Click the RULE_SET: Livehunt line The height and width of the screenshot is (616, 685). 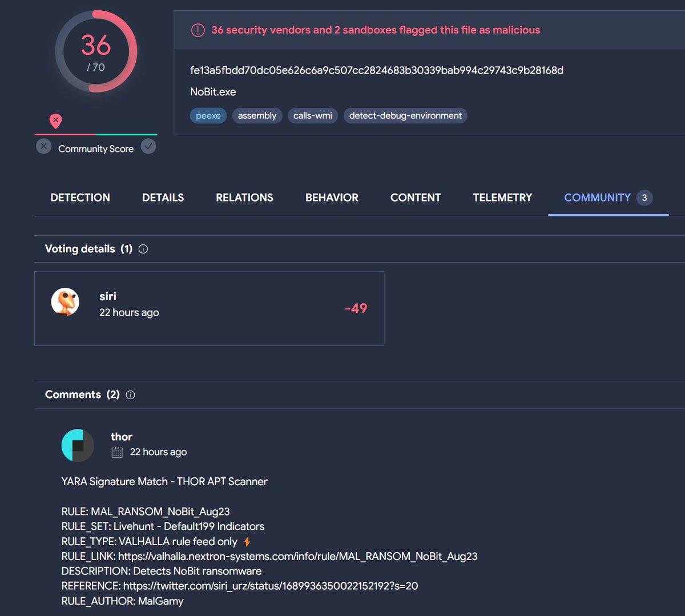163,526
